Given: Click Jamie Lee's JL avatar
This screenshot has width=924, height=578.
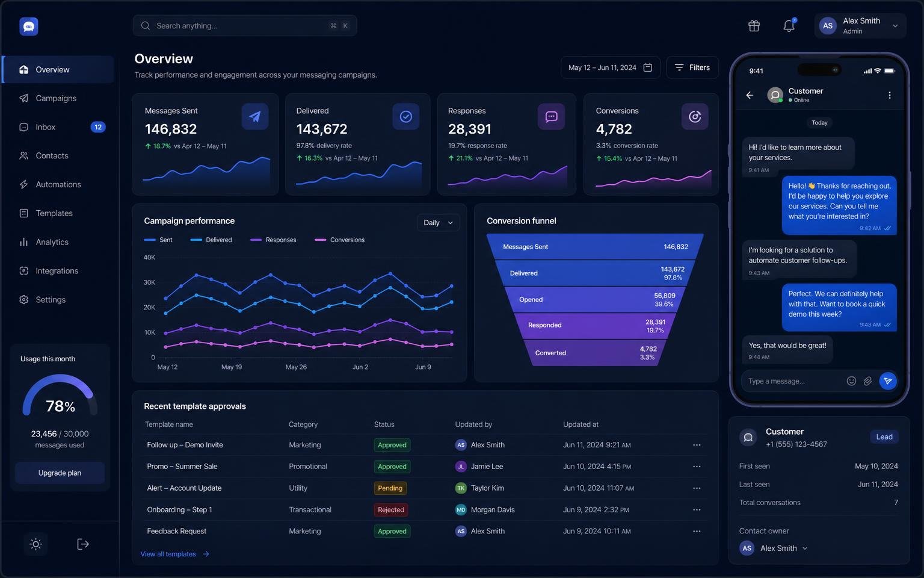Looking at the screenshot, I should pyautogui.click(x=461, y=467).
